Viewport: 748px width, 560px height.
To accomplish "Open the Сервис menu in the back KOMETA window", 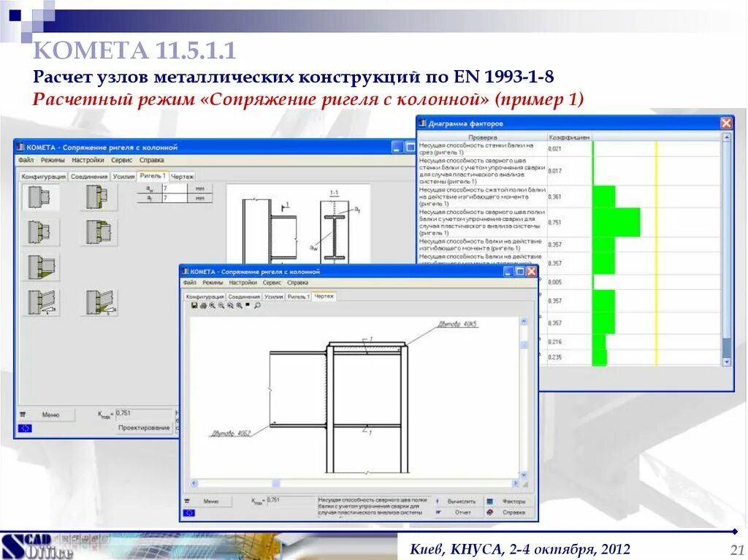I will point(122,161).
